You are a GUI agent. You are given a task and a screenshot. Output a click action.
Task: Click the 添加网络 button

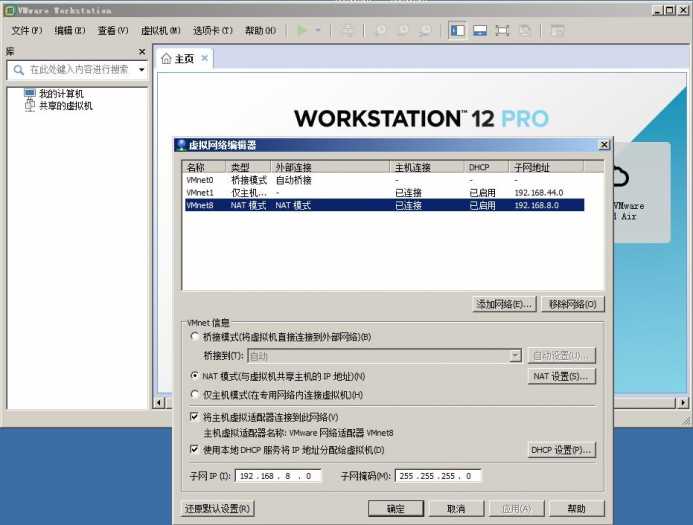pos(505,304)
